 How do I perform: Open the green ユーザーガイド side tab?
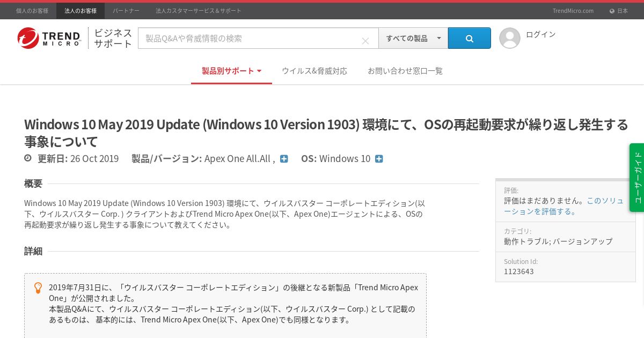(x=637, y=177)
